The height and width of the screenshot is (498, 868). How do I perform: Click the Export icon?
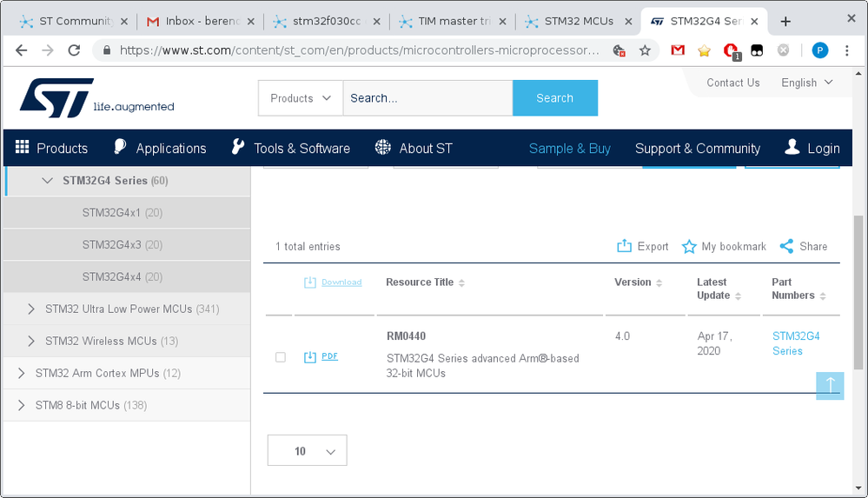(624, 246)
